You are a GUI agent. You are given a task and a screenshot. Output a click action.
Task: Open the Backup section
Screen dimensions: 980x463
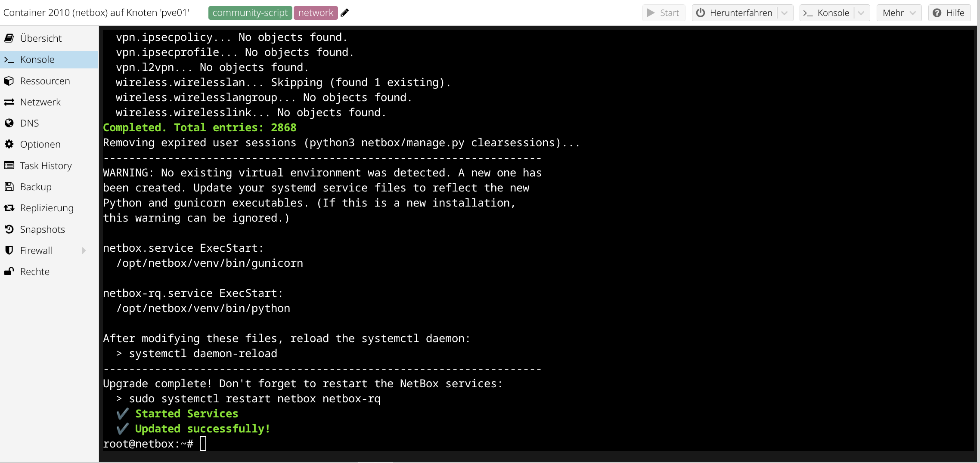click(x=49, y=187)
